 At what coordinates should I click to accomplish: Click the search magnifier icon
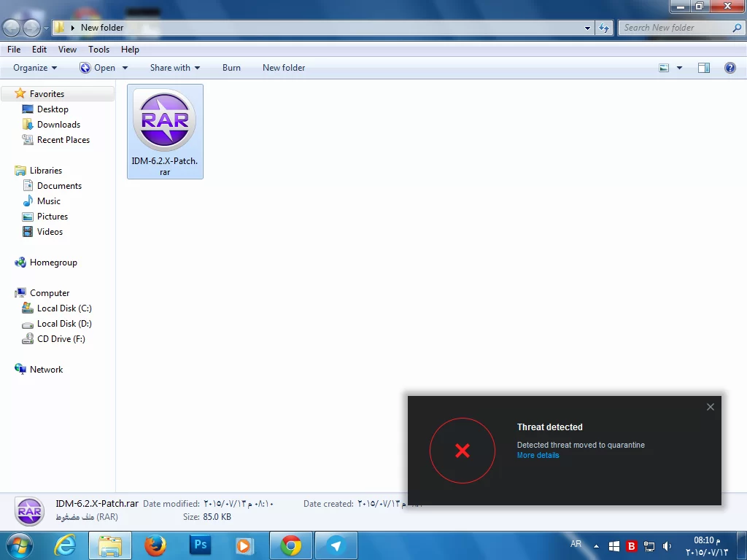coord(737,28)
